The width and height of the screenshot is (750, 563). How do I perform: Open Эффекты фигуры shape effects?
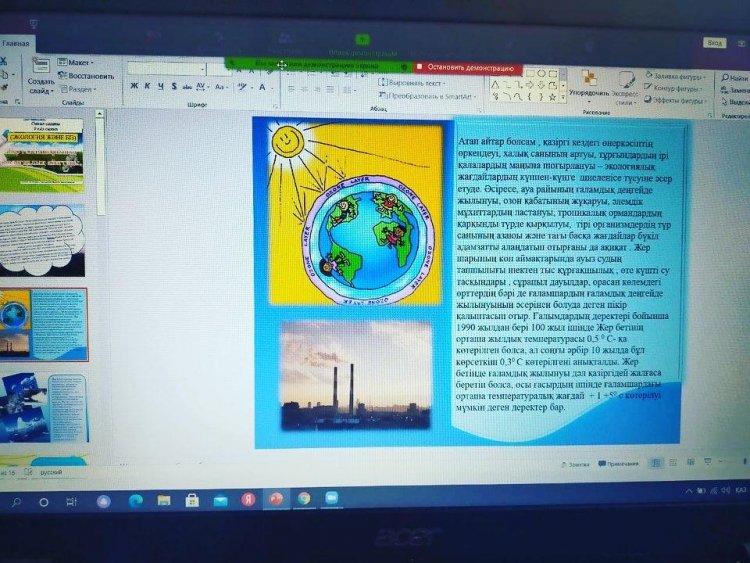[679, 100]
